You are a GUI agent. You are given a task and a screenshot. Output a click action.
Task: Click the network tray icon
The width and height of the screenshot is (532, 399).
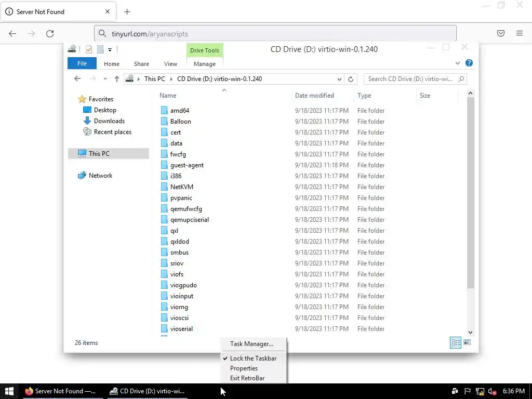pyautogui.click(x=480, y=392)
